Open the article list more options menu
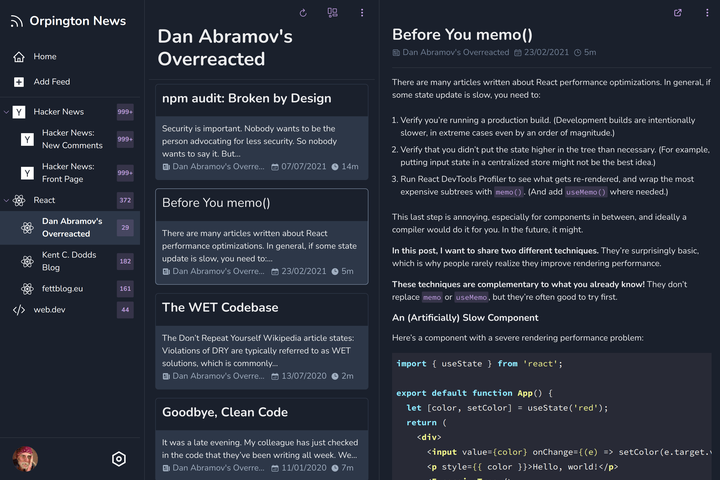 click(362, 13)
